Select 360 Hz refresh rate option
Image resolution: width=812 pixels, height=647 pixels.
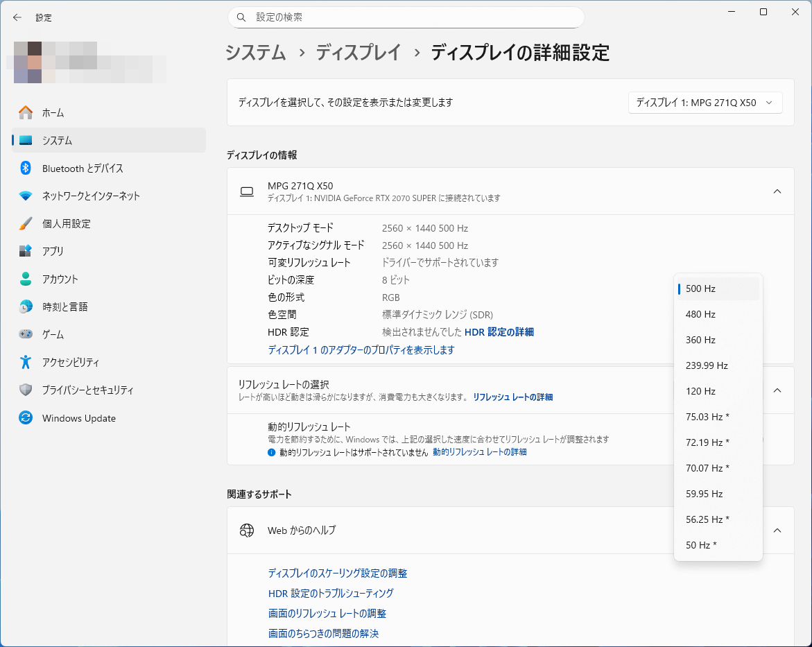700,340
